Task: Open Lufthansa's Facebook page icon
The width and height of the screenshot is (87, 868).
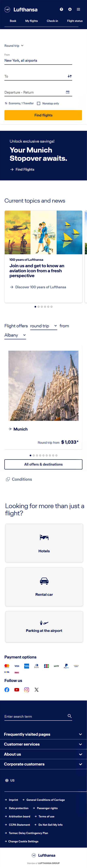Action: coord(7,690)
